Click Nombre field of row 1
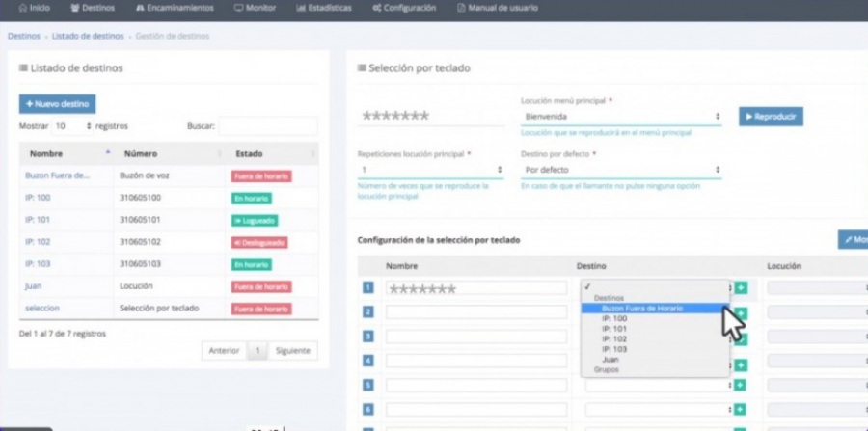Viewport: 868px width, 431px height. [x=476, y=288]
